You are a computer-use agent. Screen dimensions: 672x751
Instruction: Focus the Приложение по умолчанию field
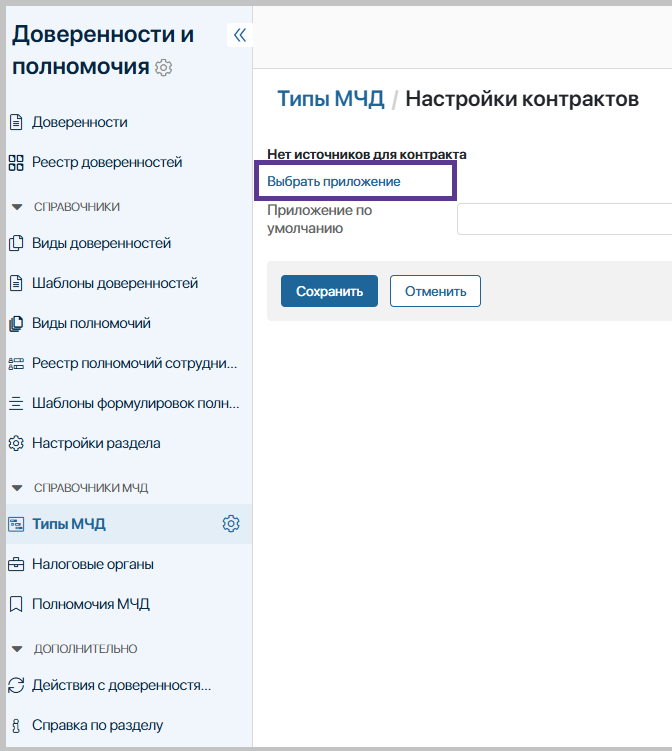[564, 219]
